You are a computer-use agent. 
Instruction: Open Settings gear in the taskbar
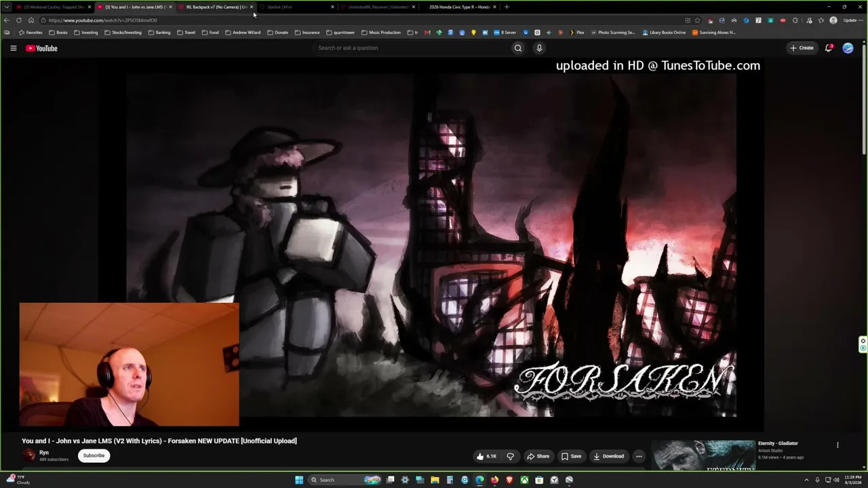(405, 480)
